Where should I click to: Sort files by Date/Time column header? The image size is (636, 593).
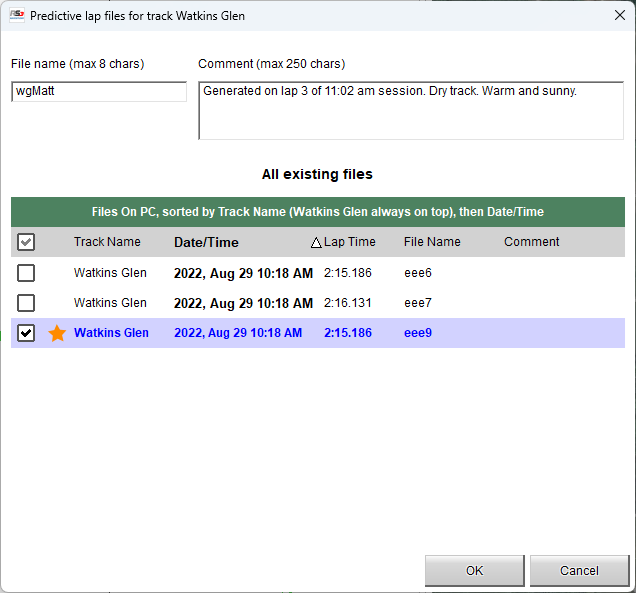coord(206,242)
